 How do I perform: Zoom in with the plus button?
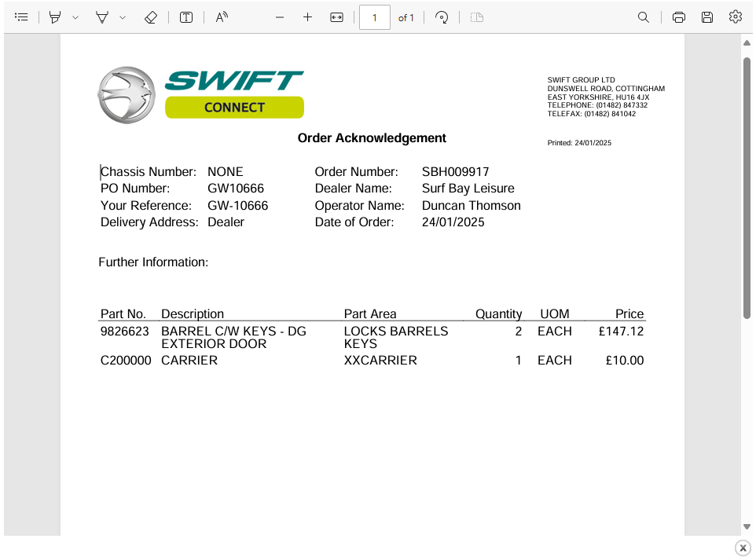pyautogui.click(x=307, y=17)
